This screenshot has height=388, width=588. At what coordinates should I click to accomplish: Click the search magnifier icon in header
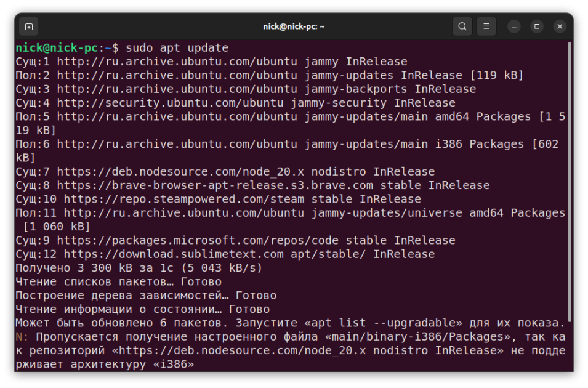click(x=462, y=26)
